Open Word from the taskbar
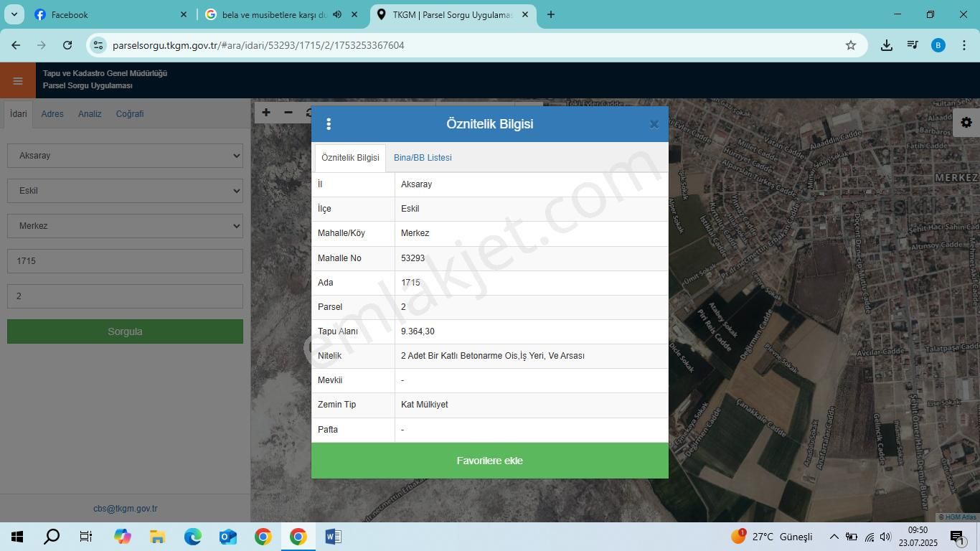The image size is (980, 551). (333, 537)
